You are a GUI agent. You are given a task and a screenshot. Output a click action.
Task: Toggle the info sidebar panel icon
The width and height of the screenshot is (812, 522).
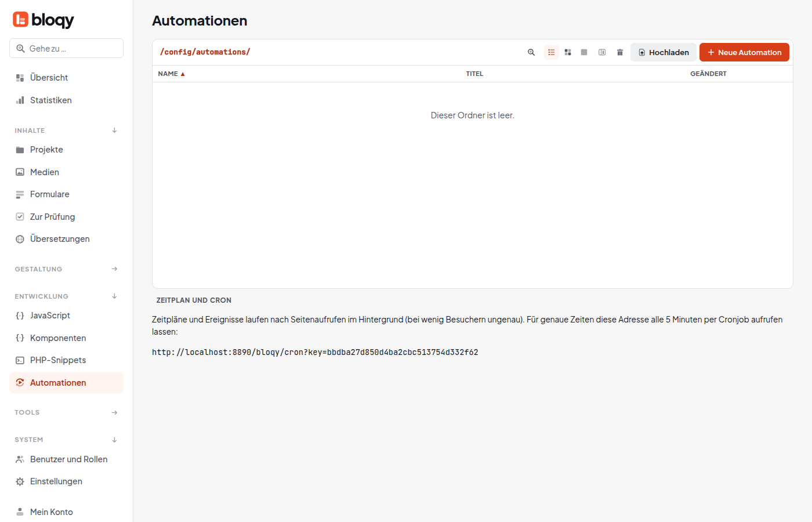602,52
